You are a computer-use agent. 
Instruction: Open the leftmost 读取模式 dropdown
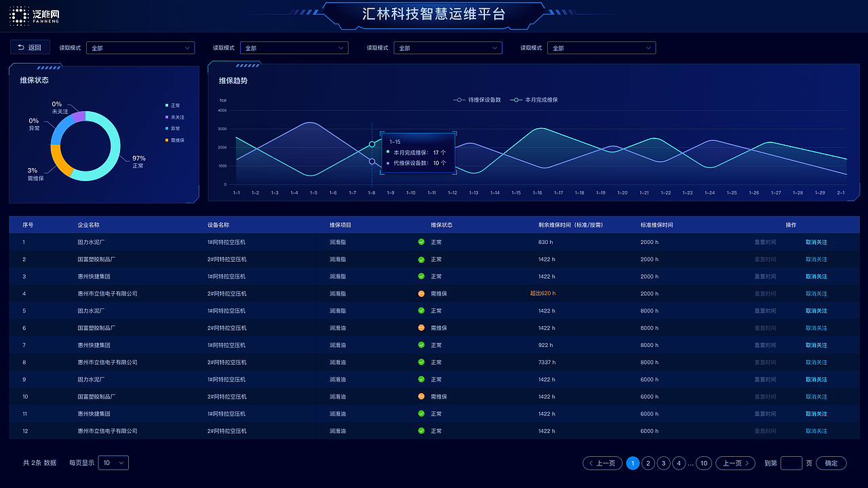click(140, 48)
